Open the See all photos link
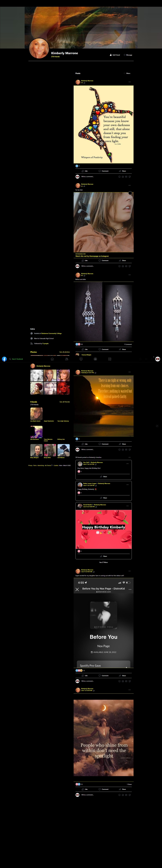The width and height of the screenshot is (162, 868). (64, 352)
